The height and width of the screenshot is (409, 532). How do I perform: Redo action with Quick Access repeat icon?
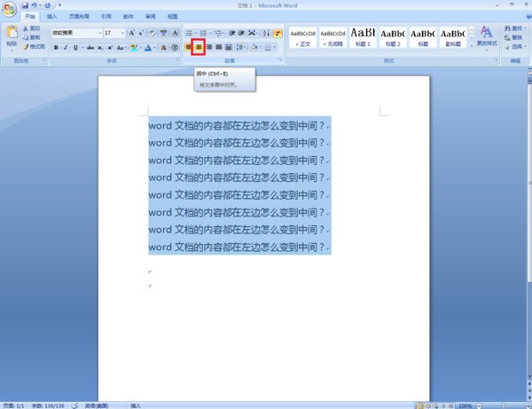pos(48,5)
